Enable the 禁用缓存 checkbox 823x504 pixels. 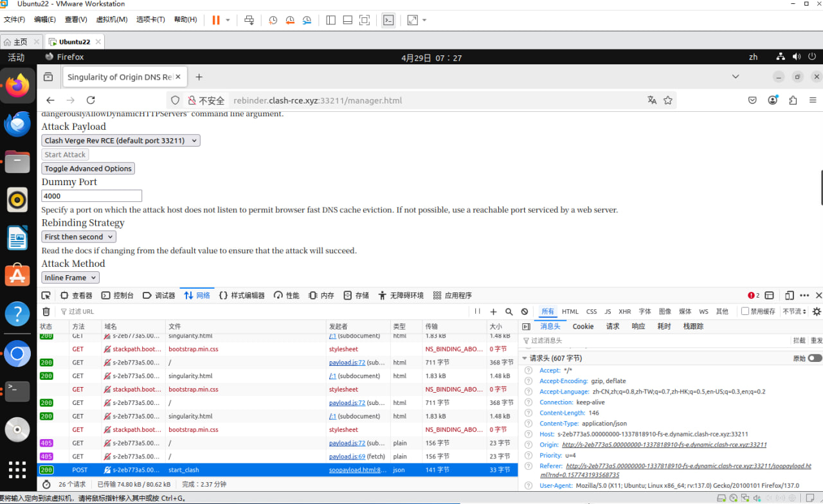coord(745,311)
